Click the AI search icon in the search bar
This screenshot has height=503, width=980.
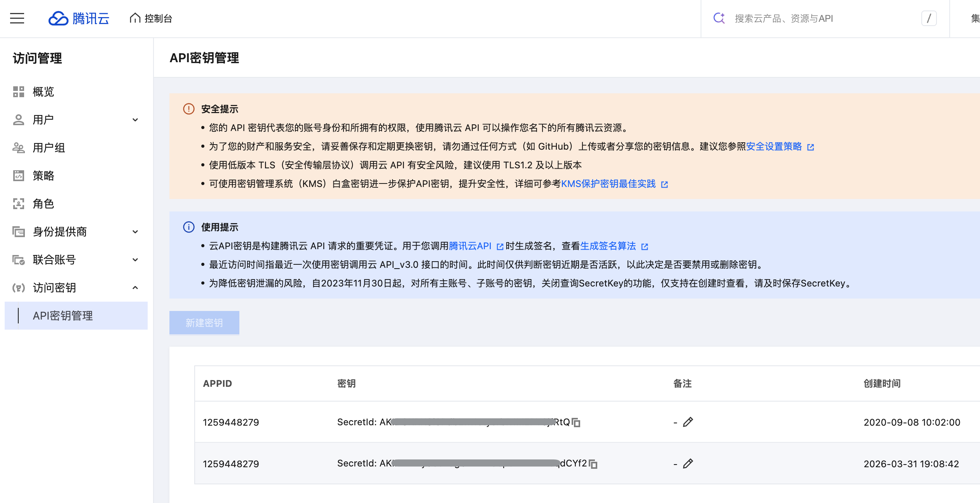pyautogui.click(x=719, y=18)
